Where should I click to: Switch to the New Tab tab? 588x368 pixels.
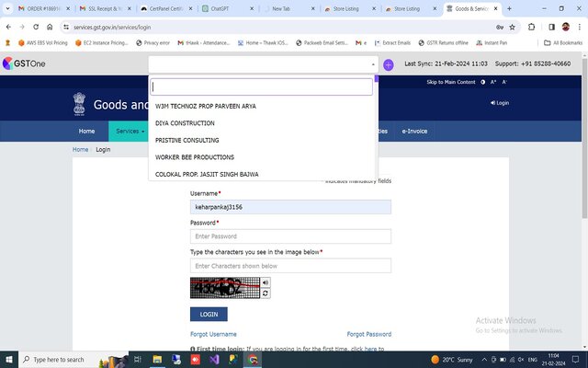[x=288, y=8]
